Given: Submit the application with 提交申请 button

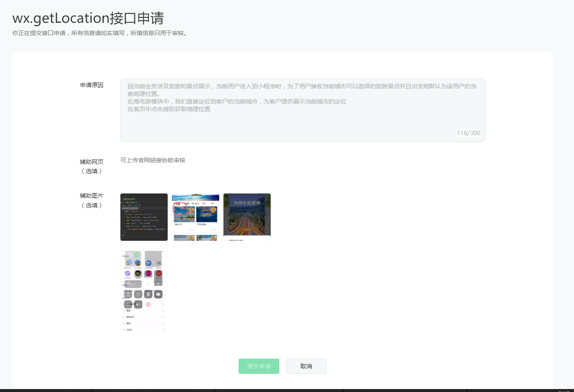Looking at the screenshot, I should click(x=258, y=366).
